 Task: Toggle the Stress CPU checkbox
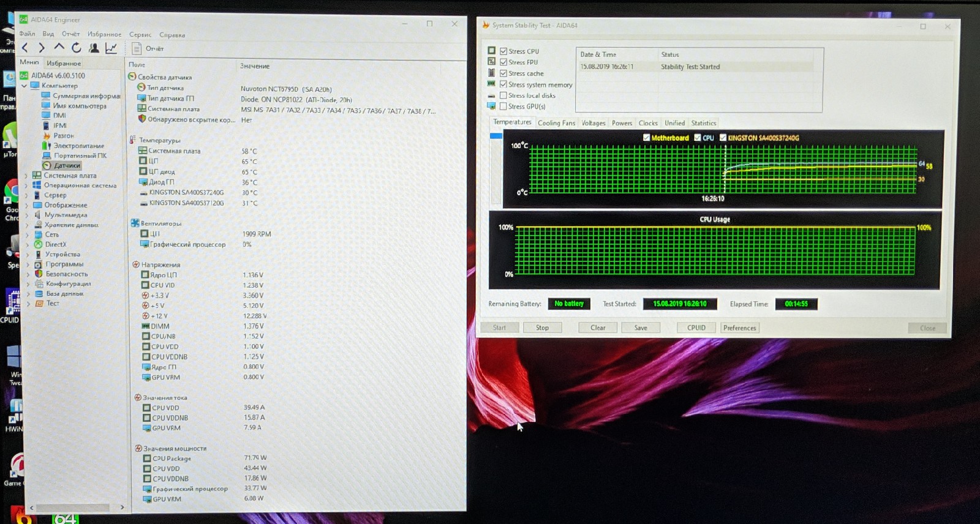click(503, 51)
